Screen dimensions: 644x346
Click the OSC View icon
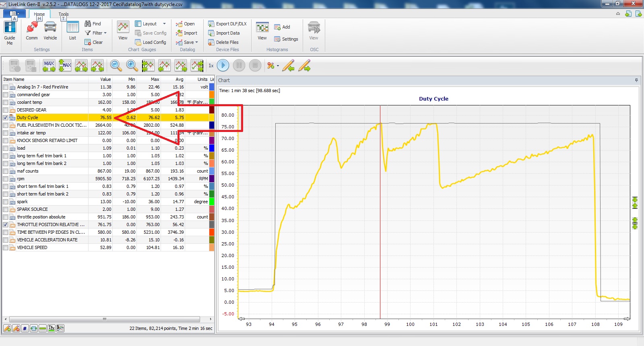point(314,31)
